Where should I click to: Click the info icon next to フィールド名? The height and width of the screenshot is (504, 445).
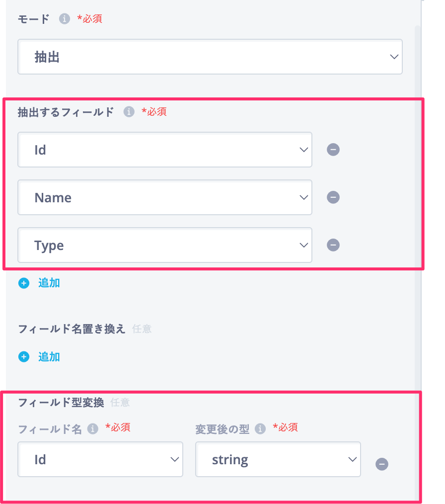click(x=92, y=429)
